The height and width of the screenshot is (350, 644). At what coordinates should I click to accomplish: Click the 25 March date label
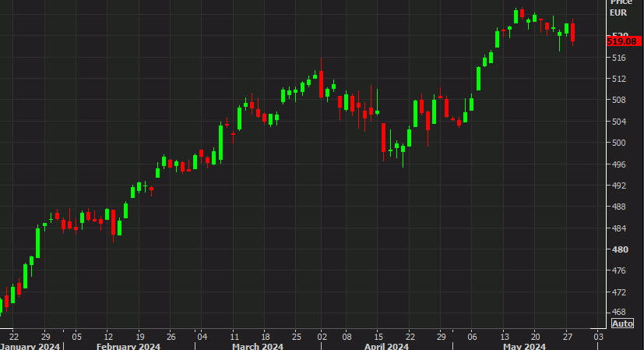tap(297, 337)
